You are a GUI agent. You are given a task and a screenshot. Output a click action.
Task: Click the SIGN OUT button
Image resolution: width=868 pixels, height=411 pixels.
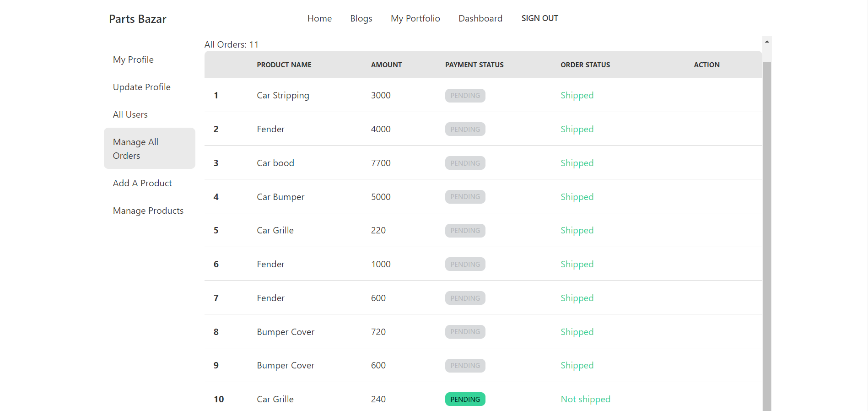(x=539, y=18)
